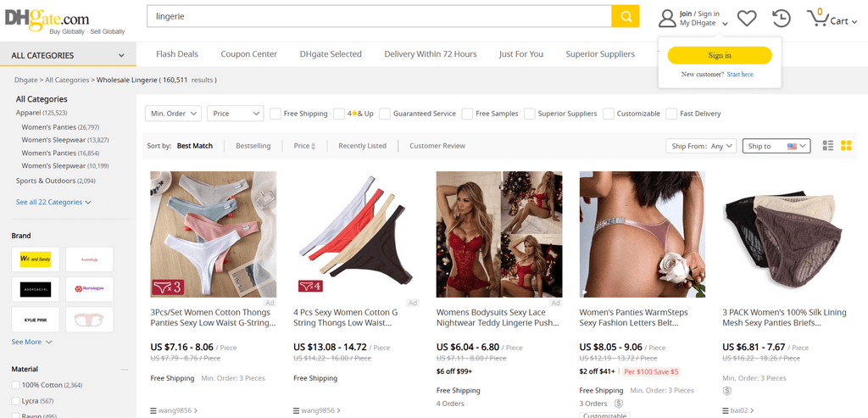
Task: Tick the 4 stars & Up checkbox
Action: [339, 114]
